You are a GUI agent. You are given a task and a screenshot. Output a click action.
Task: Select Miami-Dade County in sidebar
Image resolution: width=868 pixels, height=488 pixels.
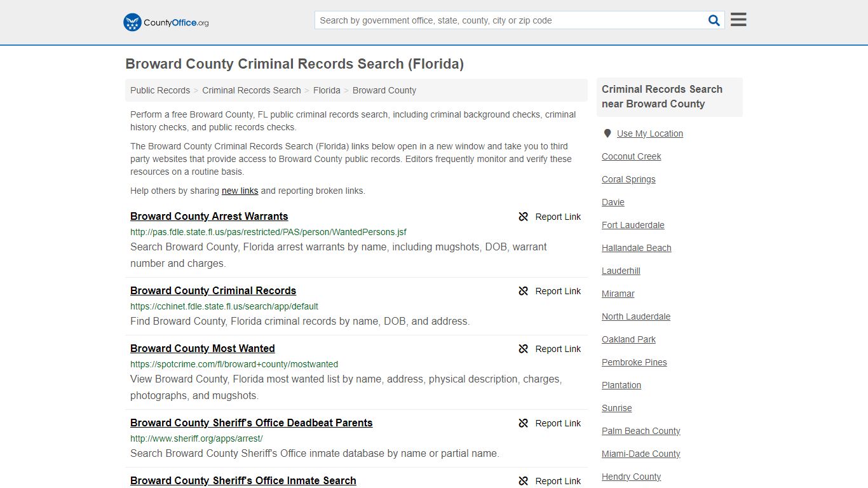click(641, 454)
